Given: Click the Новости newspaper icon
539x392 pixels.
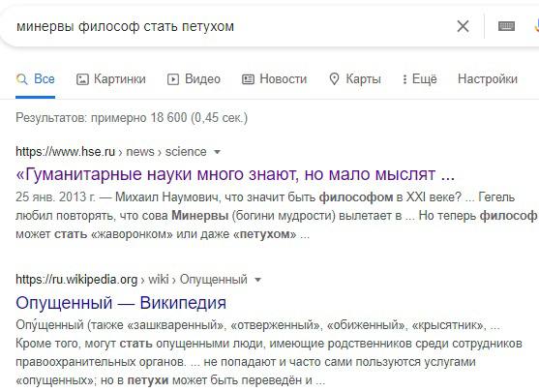Looking at the screenshot, I should (x=248, y=79).
